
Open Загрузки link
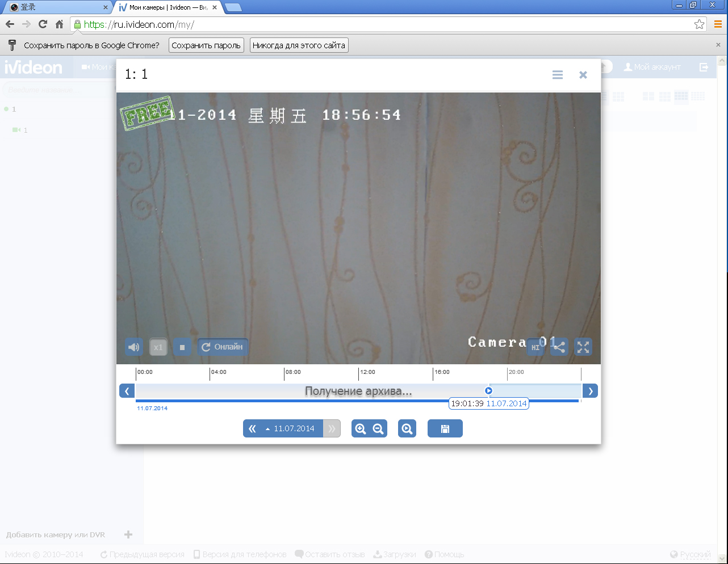[x=395, y=554]
